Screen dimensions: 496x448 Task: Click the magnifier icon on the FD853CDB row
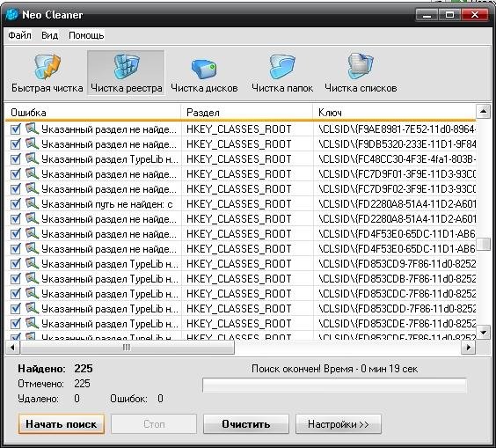point(32,278)
